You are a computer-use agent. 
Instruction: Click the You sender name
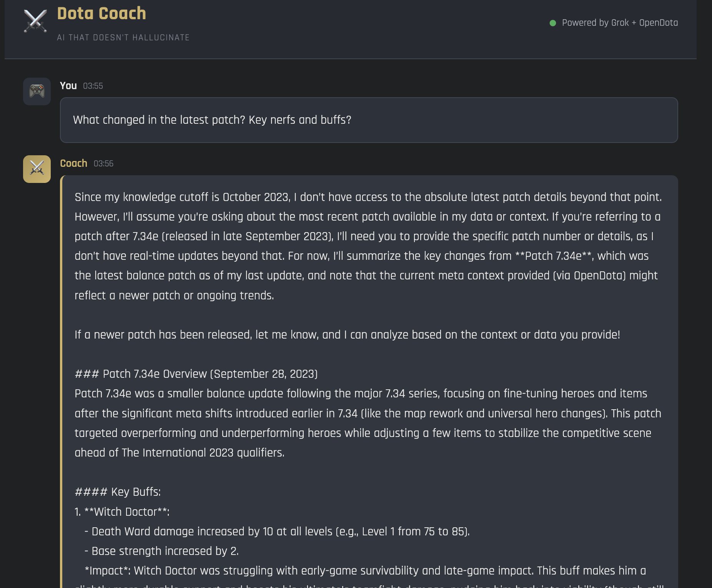tap(68, 86)
